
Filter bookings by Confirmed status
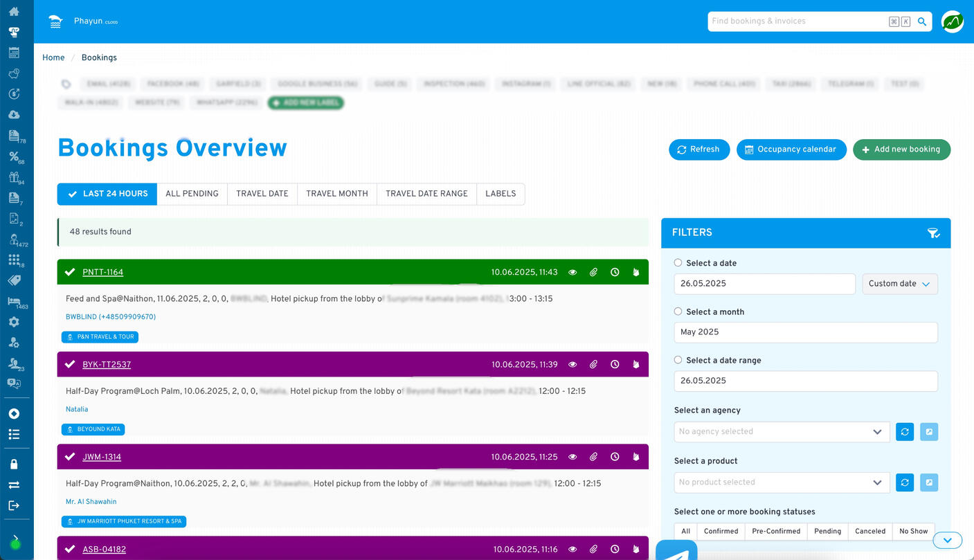coord(721,531)
